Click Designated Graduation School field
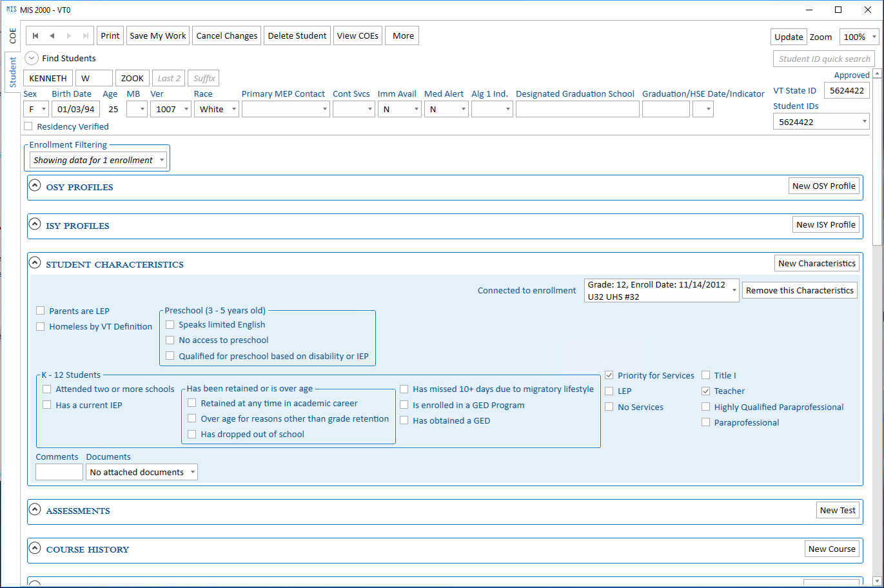884x588 pixels. 578,109
